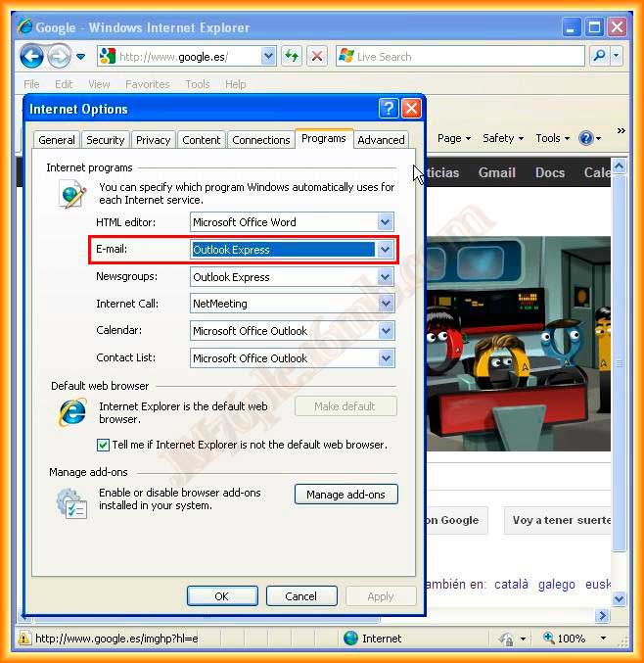Open the Internet Call dropdown

385,304
